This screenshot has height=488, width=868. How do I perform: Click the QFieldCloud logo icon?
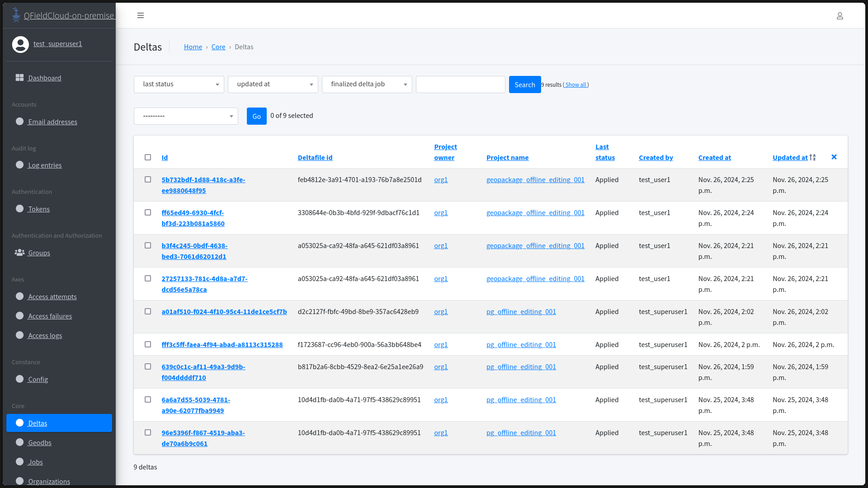tap(16, 15)
